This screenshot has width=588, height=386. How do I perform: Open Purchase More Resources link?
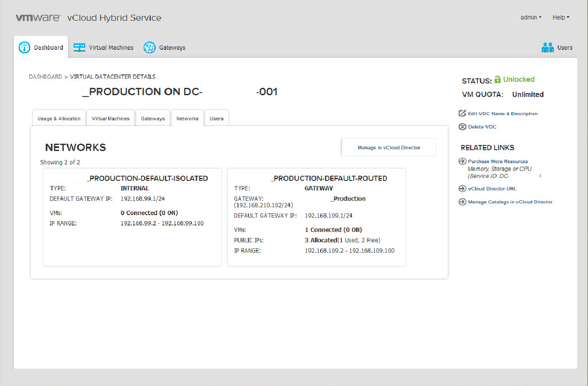coord(498,161)
